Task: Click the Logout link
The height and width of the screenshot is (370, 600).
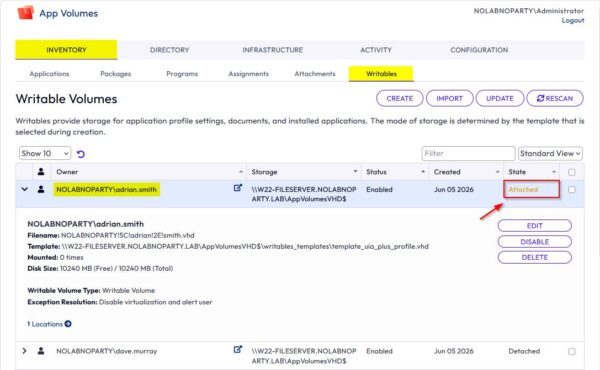Action: (x=573, y=20)
